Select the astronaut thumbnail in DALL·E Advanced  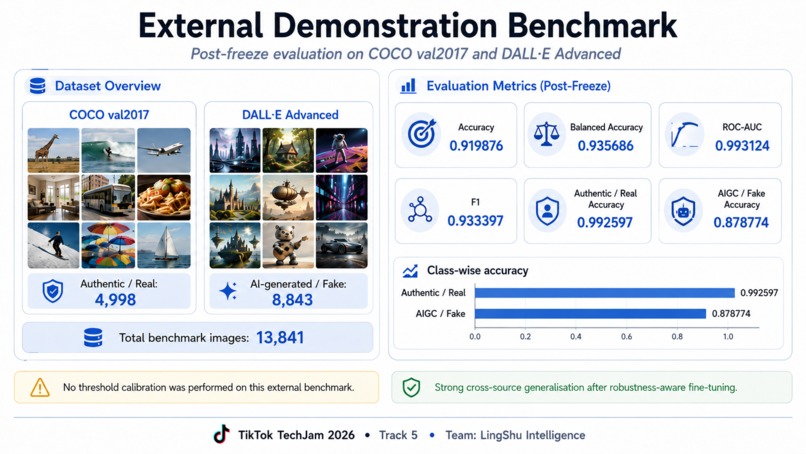341,150
